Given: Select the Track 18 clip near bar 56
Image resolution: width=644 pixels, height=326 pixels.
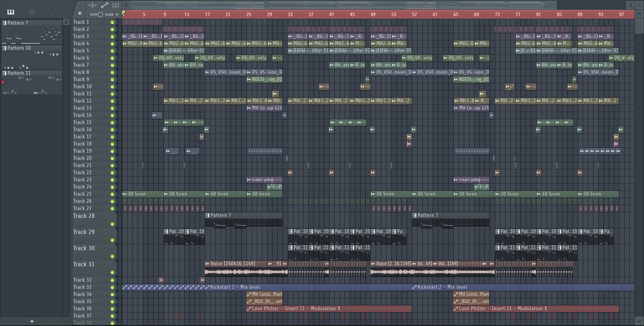Looking at the screenshot, I should [x=409, y=144].
